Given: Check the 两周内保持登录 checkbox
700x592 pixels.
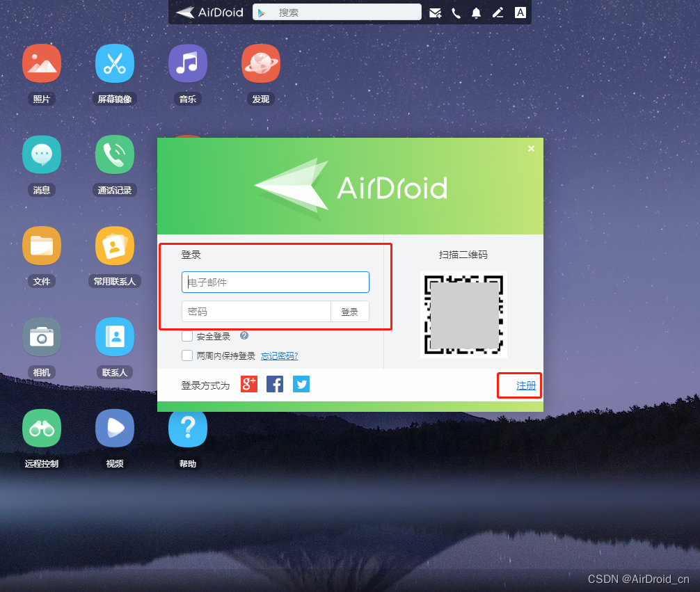Looking at the screenshot, I should 187,355.
